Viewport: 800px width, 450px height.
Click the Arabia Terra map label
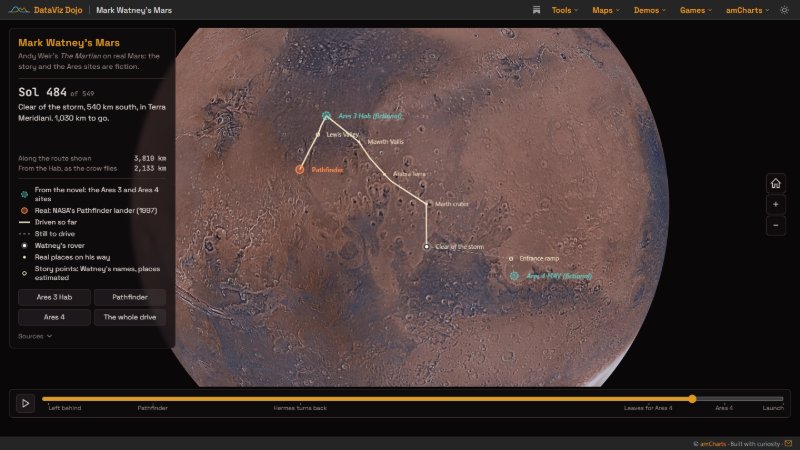pyautogui.click(x=409, y=174)
